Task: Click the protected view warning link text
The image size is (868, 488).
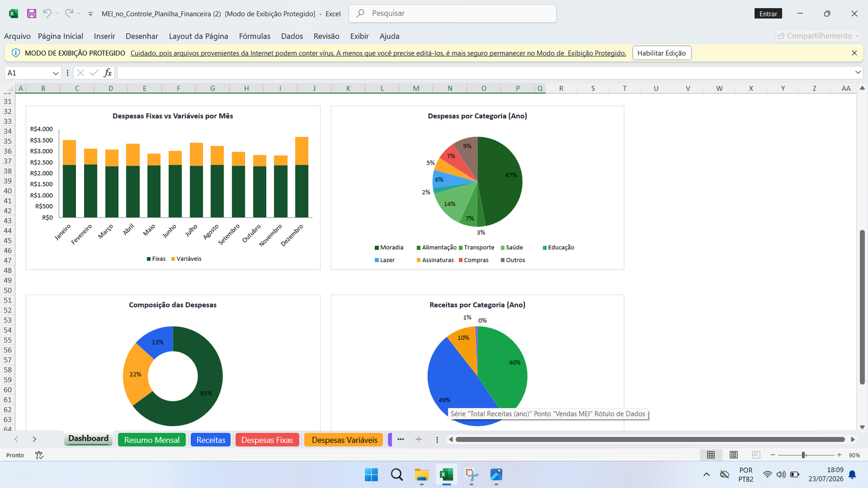Action: tap(378, 53)
